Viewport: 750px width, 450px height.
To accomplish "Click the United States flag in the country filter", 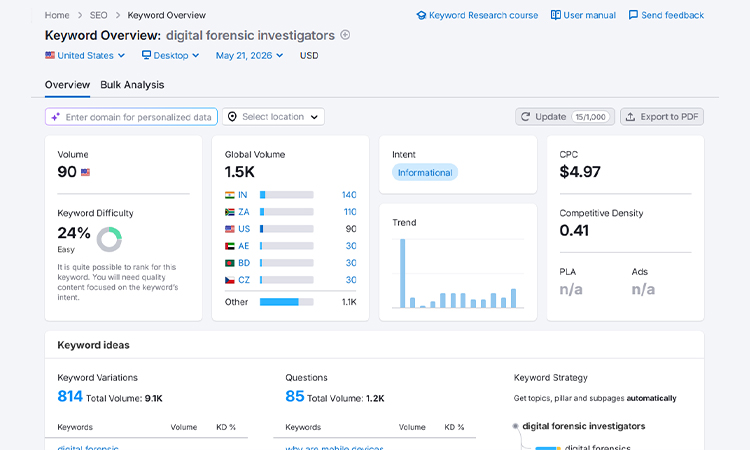I will 50,55.
